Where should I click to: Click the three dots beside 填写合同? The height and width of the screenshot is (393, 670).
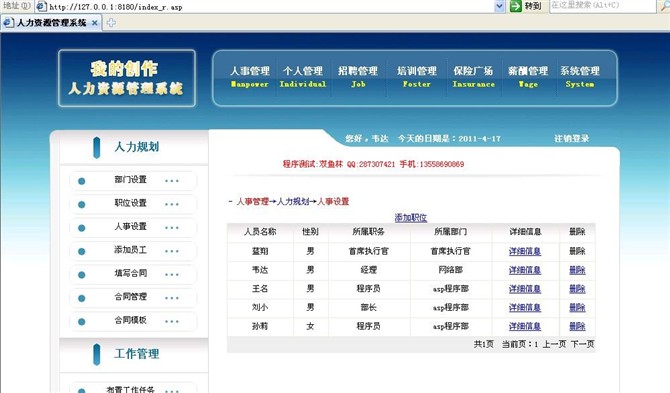point(172,275)
